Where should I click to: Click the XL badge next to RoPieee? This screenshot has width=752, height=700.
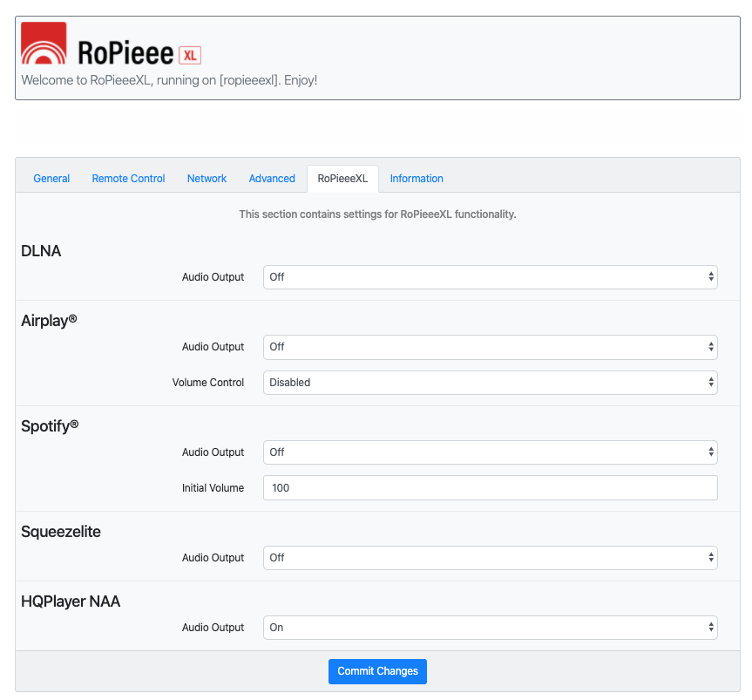pos(190,56)
